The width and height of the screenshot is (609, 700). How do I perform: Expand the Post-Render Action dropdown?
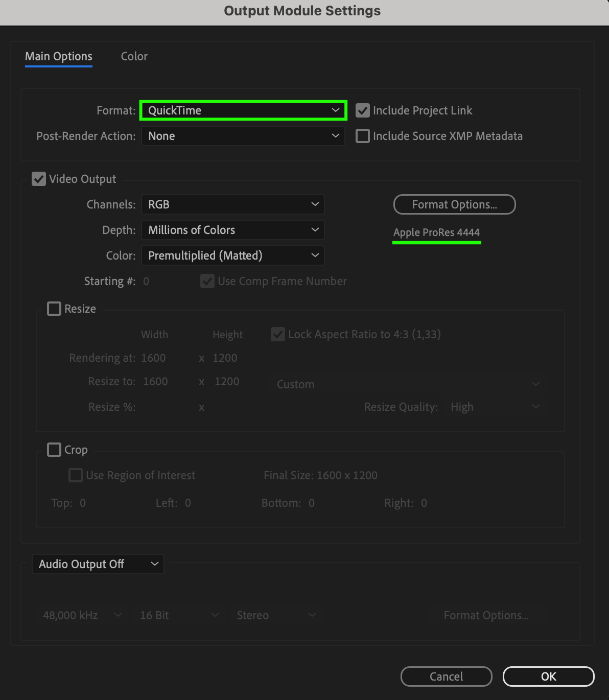243,136
